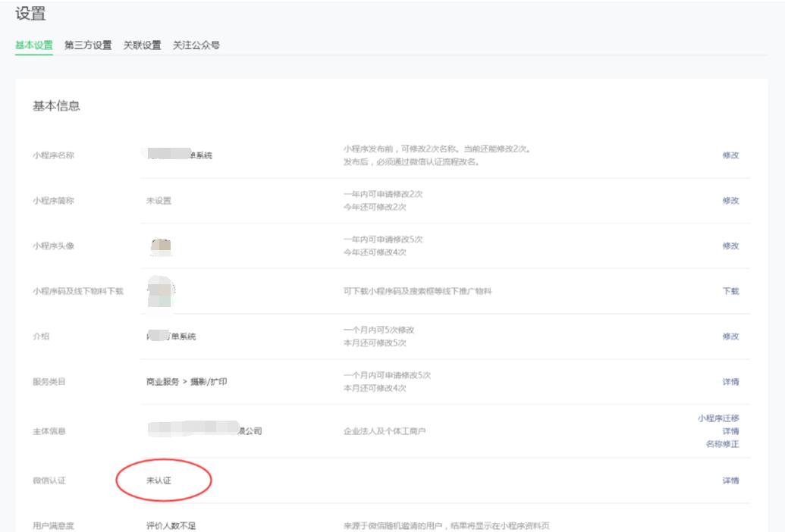Click 修改 in the 小程序简称 row
The image size is (785, 532).
(730, 201)
